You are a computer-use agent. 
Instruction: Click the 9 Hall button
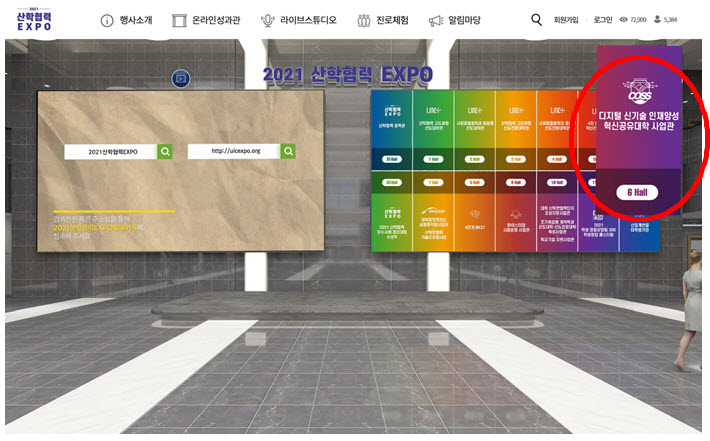[x=515, y=182]
